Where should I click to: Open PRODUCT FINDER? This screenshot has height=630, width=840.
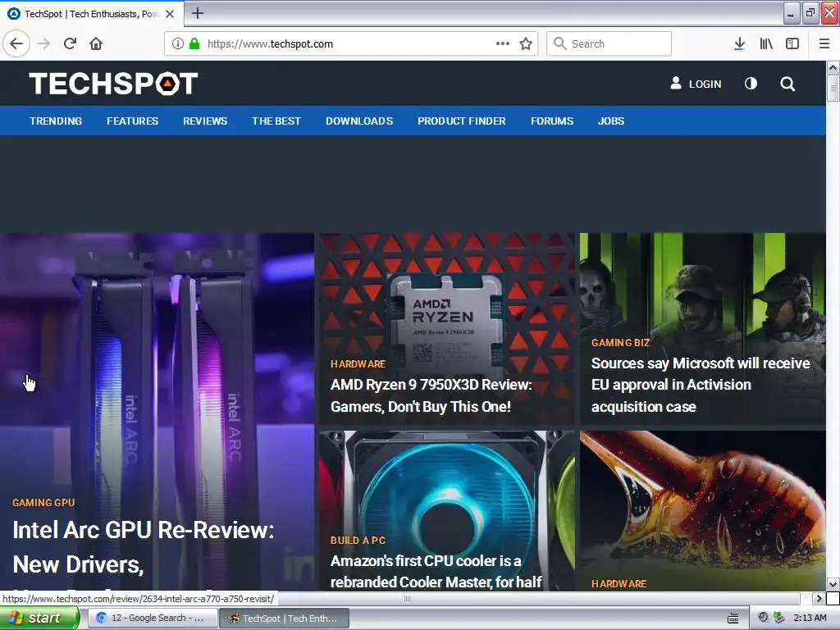462,121
